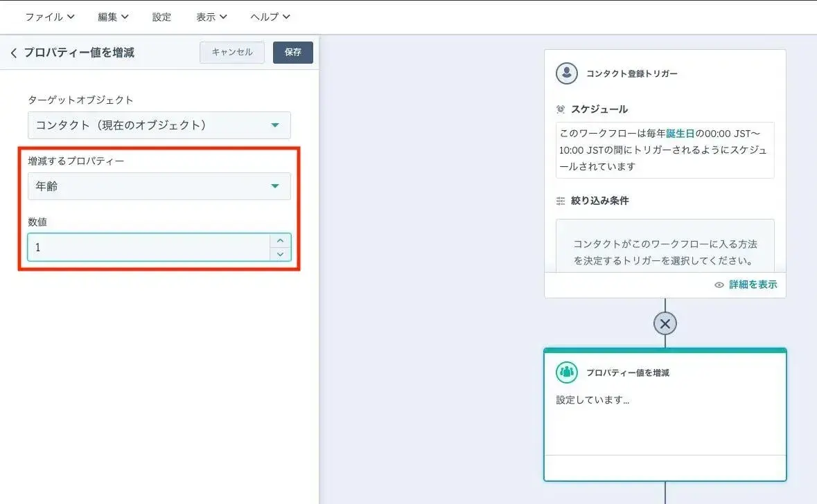Click the contact avatar icon in コンタクト登録トリガー
817x504 pixels.
click(x=566, y=73)
